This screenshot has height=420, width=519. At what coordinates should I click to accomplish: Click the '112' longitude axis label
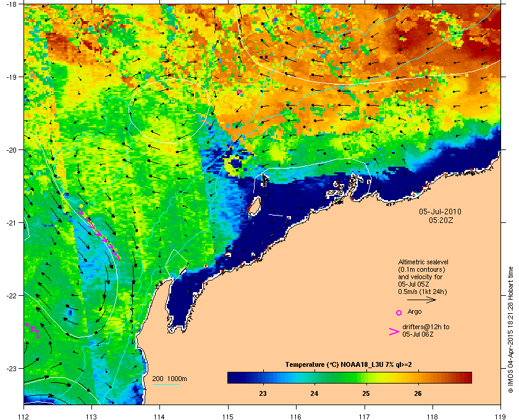click(24, 416)
